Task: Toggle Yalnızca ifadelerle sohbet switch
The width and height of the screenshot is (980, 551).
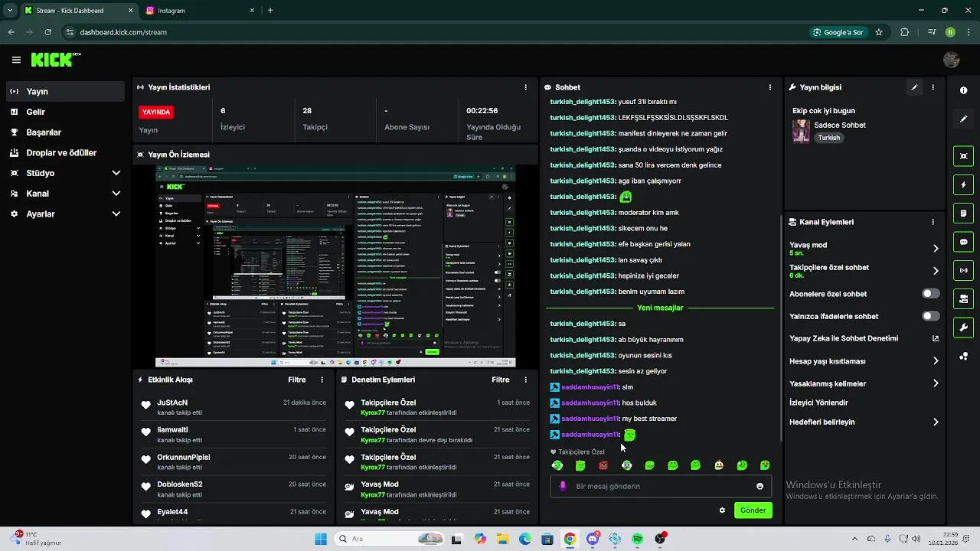Action: pyautogui.click(x=930, y=316)
